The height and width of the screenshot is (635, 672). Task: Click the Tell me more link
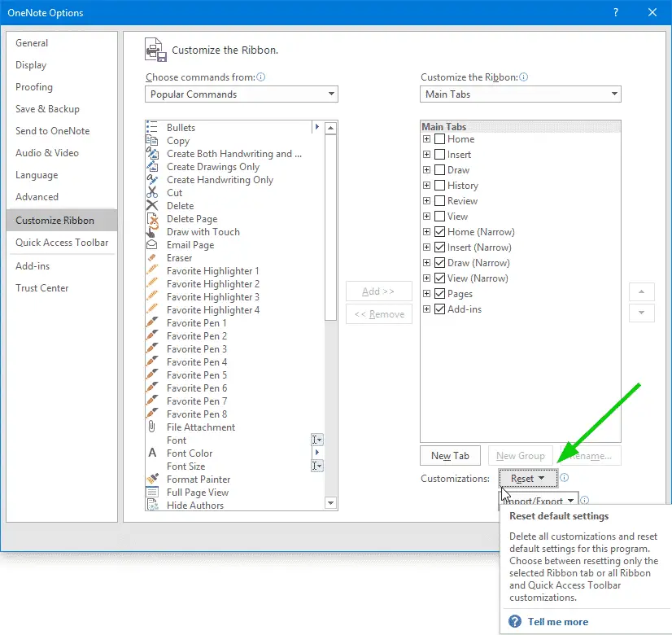557,622
